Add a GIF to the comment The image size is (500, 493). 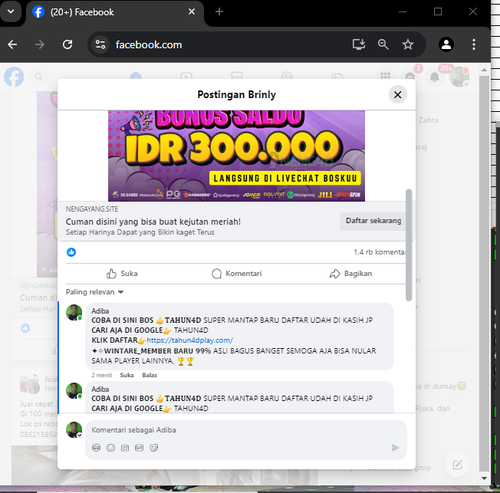pyautogui.click(x=139, y=448)
